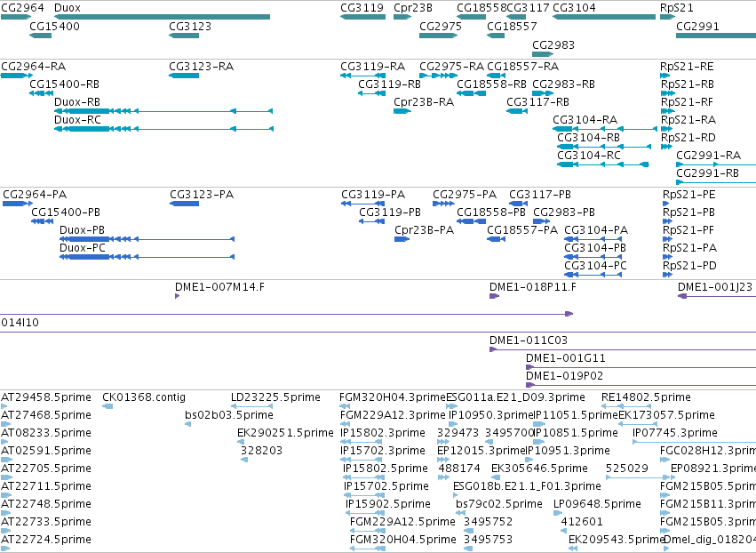The width and height of the screenshot is (756, 553).
Task: Select transcript CG3119-RA
Action: 373,67
